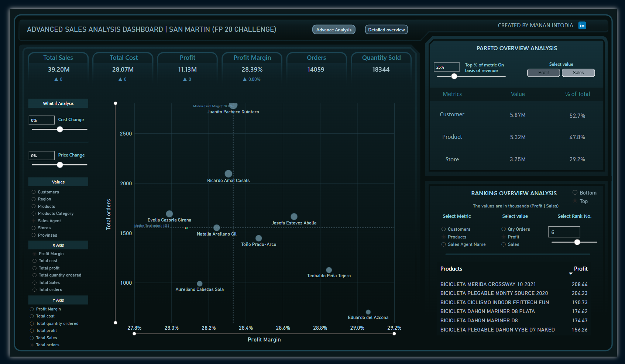Open the LinkedIn icon link

point(582,25)
